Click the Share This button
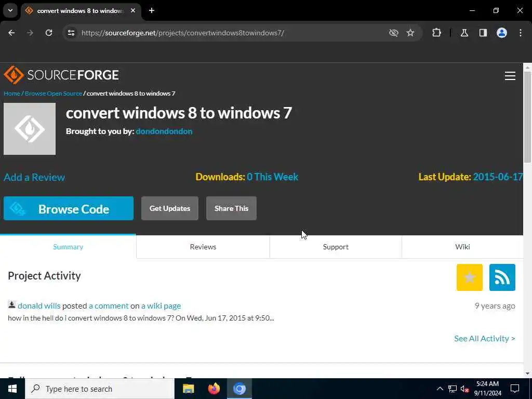This screenshot has height=399, width=532. click(x=231, y=208)
